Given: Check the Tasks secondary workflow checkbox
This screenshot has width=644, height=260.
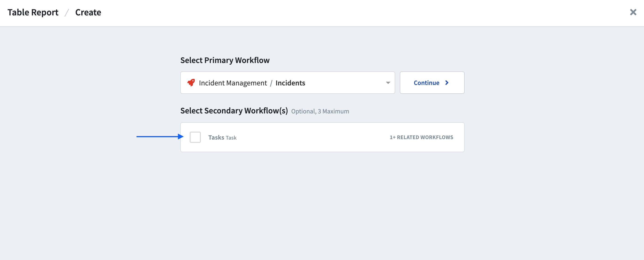Looking at the screenshot, I should click(195, 137).
